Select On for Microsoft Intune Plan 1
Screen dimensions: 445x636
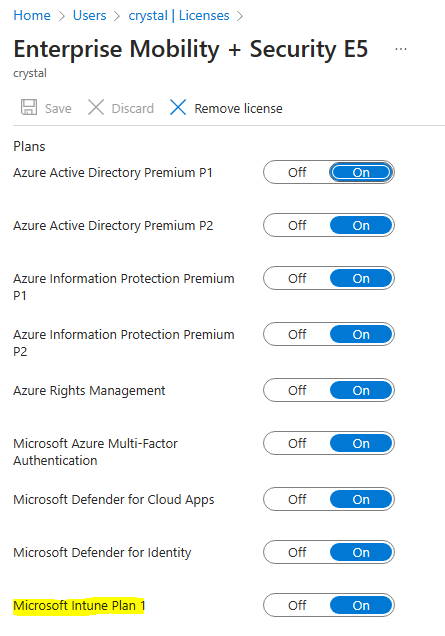click(x=361, y=605)
